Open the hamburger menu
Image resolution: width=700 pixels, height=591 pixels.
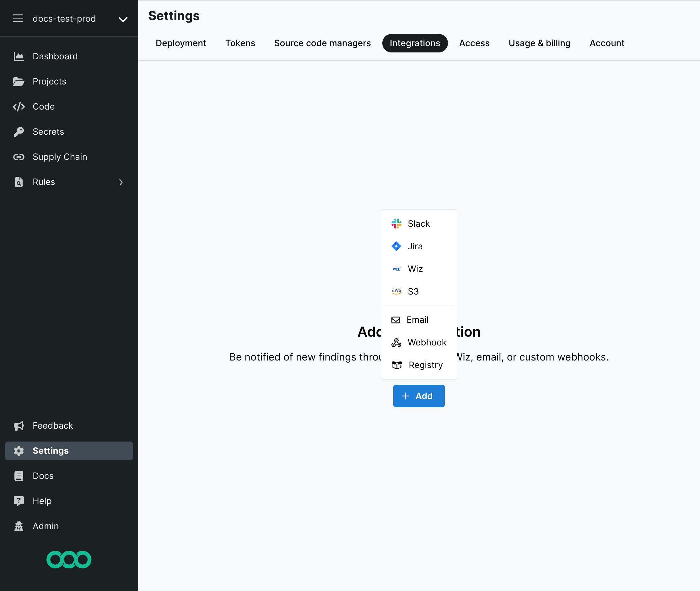(18, 19)
